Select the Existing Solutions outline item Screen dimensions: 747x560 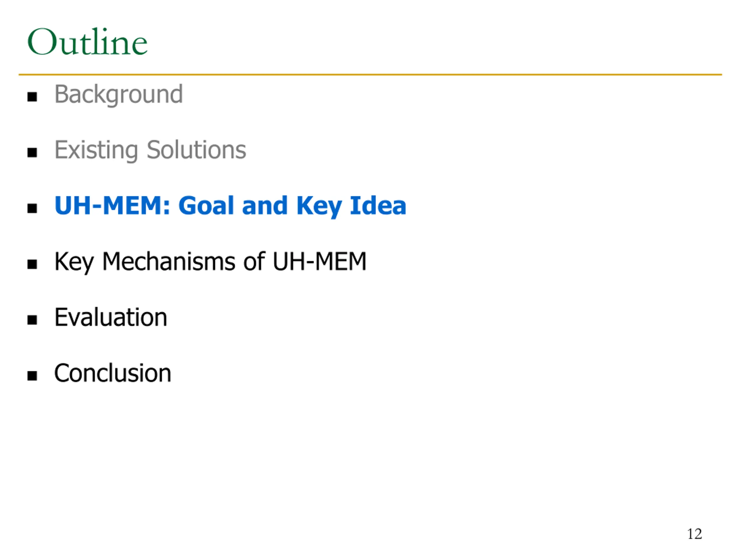pos(150,150)
